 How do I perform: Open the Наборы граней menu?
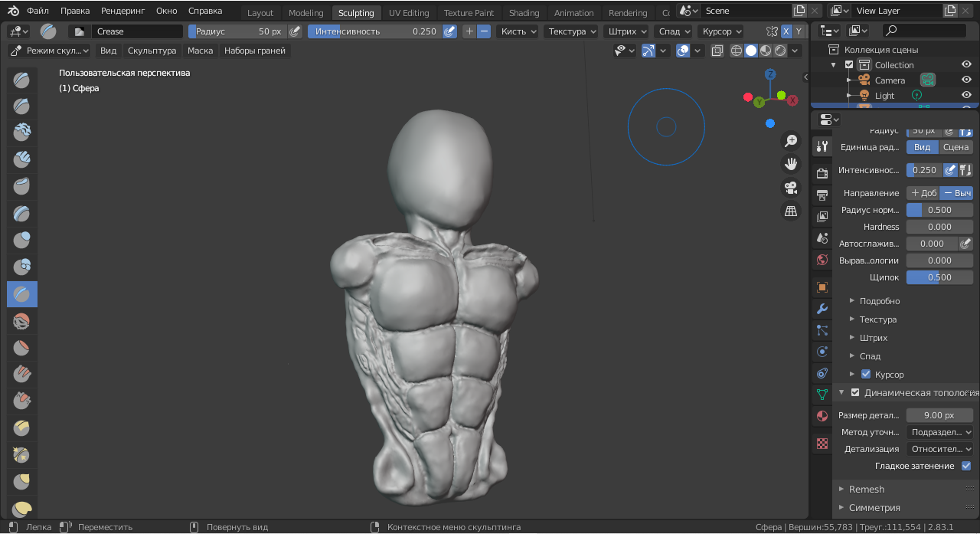[x=255, y=51]
